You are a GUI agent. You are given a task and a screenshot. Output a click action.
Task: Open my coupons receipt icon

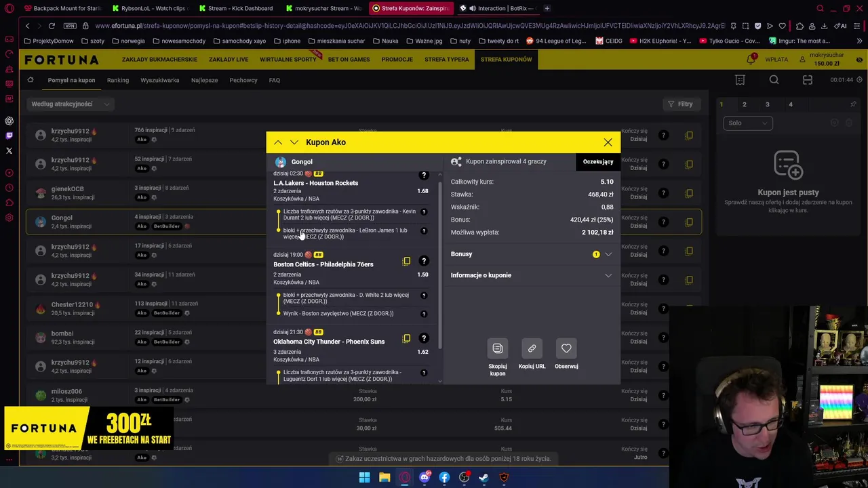click(740, 80)
